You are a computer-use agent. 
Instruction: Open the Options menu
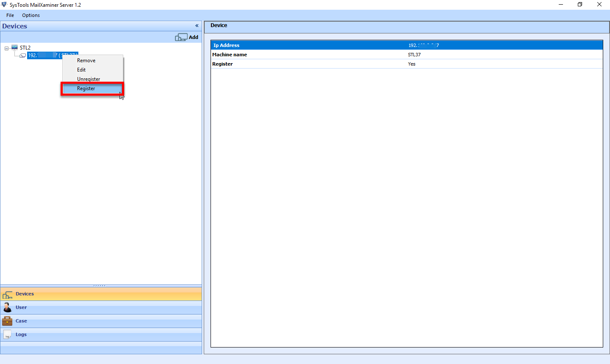(31, 15)
